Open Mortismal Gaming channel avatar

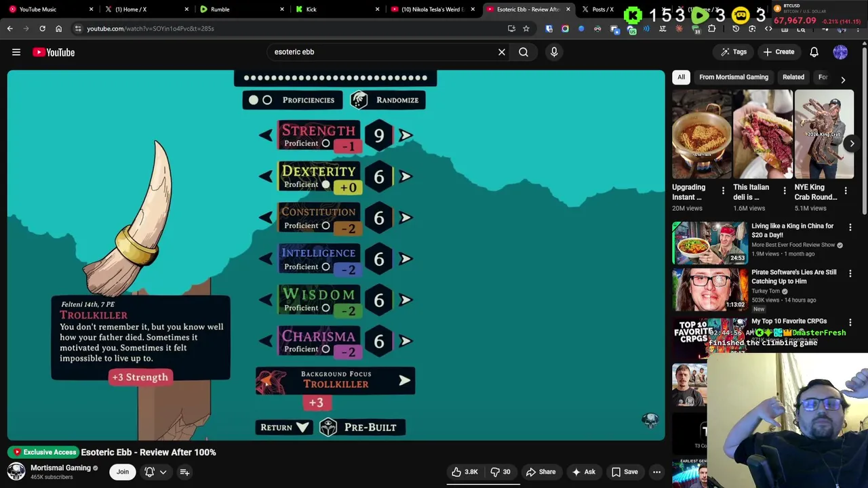click(16, 472)
